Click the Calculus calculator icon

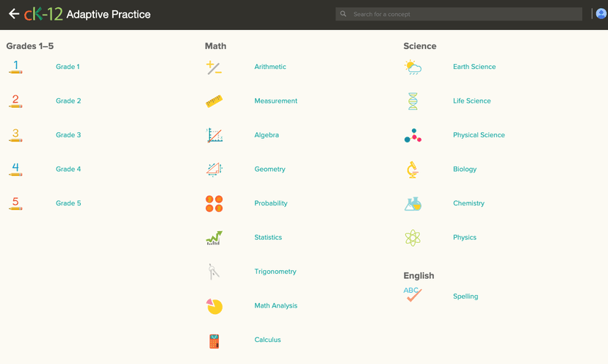(214, 341)
